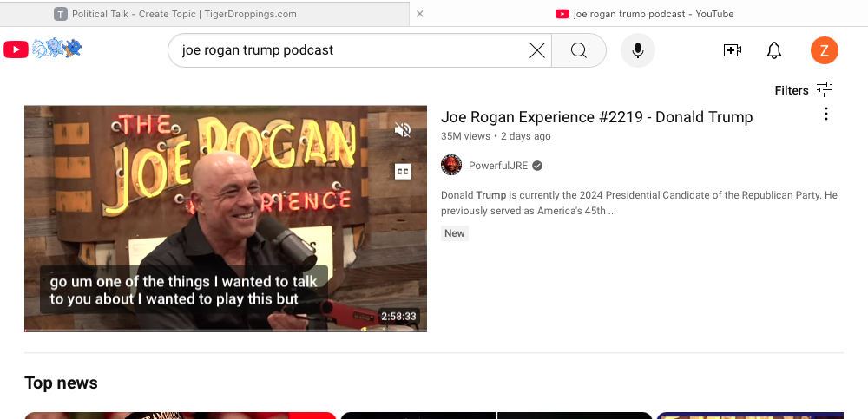Click the New badge under the description
Viewport: 868px width, 419px height.
[455, 233]
